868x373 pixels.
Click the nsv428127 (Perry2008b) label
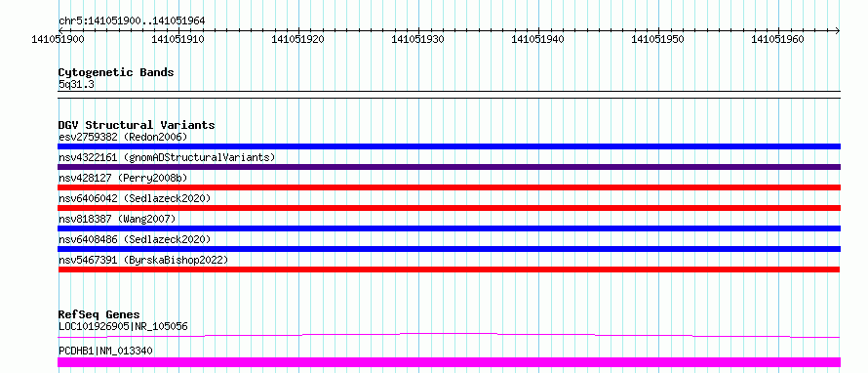tap(123, 178)
